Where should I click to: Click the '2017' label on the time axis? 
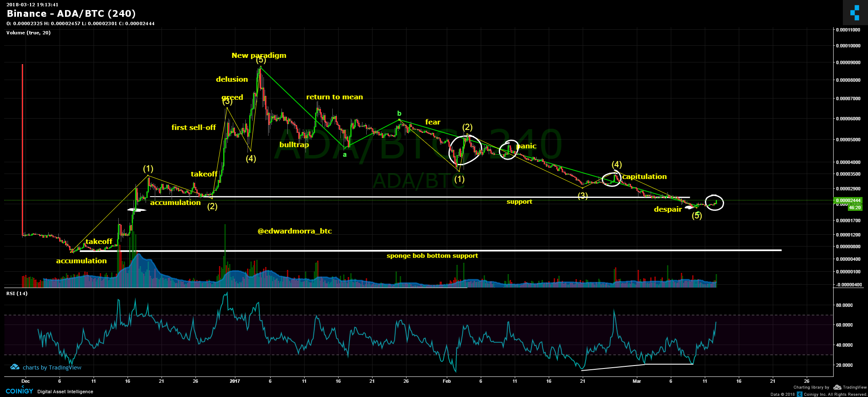point(235,381)
